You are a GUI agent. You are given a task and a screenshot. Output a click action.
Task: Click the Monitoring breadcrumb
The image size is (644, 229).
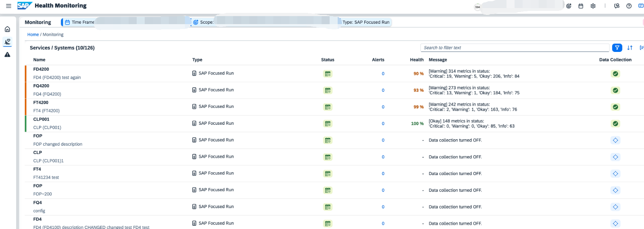click(x=53, y=35)
